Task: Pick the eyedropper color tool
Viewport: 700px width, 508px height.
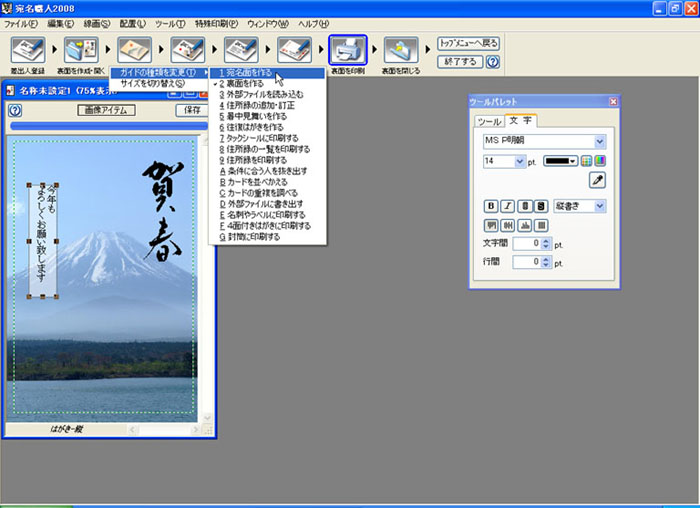Action: pos(598,181)
